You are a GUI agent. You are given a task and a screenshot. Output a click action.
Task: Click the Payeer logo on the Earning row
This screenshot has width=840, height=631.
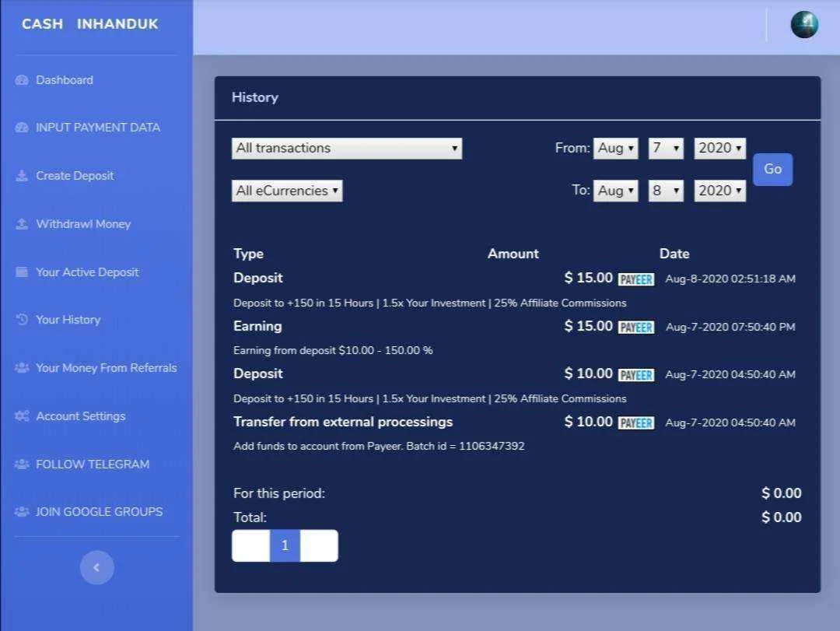click(636, 327)
